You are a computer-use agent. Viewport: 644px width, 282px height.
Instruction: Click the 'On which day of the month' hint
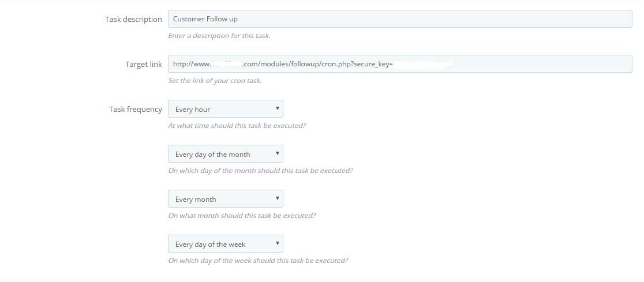point(260,171)
